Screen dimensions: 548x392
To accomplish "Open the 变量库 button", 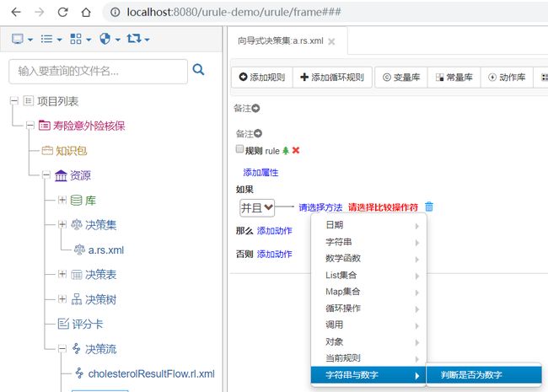I will [x=401, y=78].
